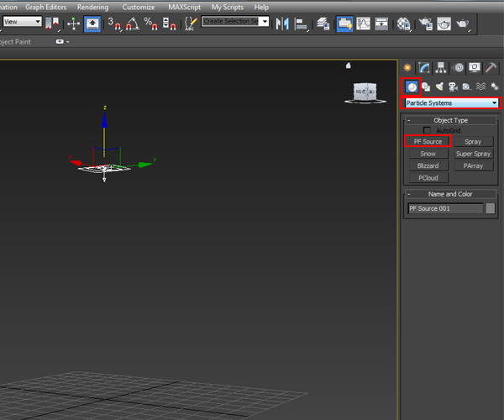This screenshot has height=420, width=504.
Task: Switch to the Motion command panel tab
Action: click(459, 68)
